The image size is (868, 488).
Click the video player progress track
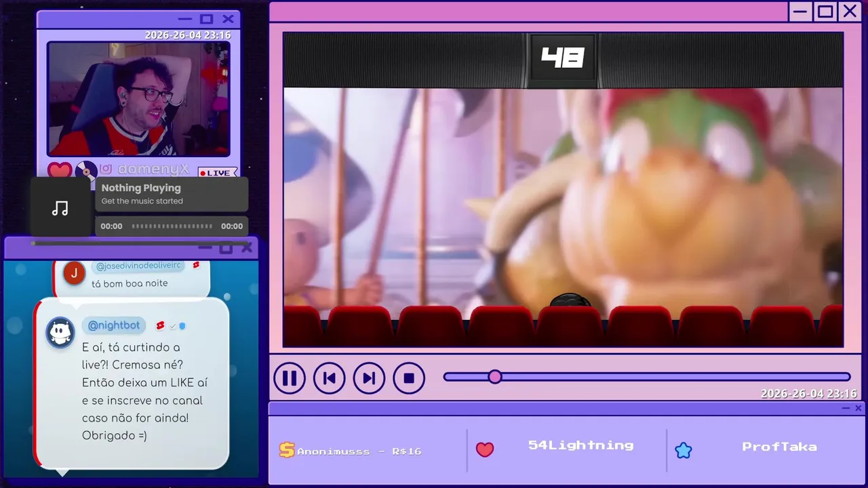[x=647, y=377]
